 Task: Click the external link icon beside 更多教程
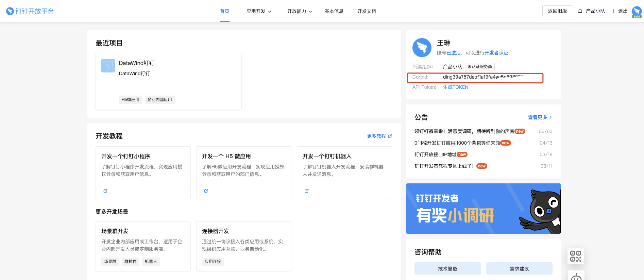[390, 136]
